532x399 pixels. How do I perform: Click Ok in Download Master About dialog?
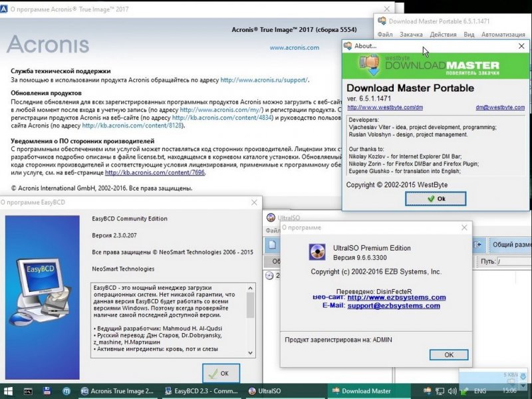pyautogui.click(x=436, y=199)
